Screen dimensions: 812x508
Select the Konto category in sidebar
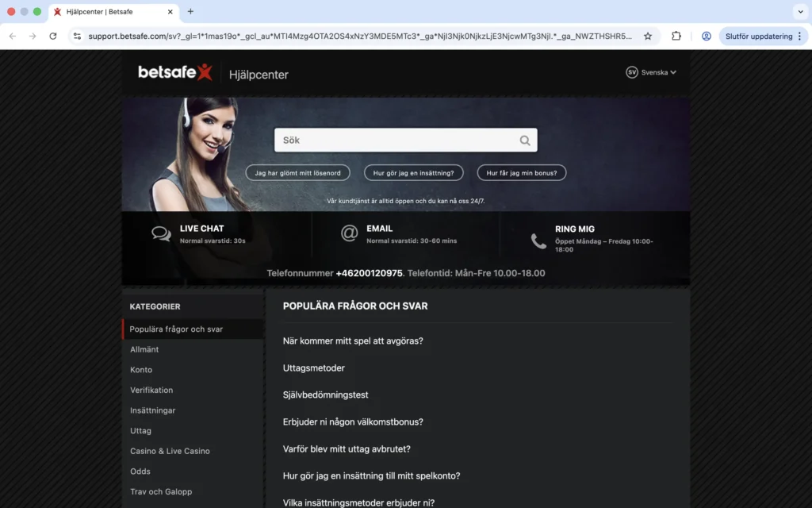tap(141, 369)
